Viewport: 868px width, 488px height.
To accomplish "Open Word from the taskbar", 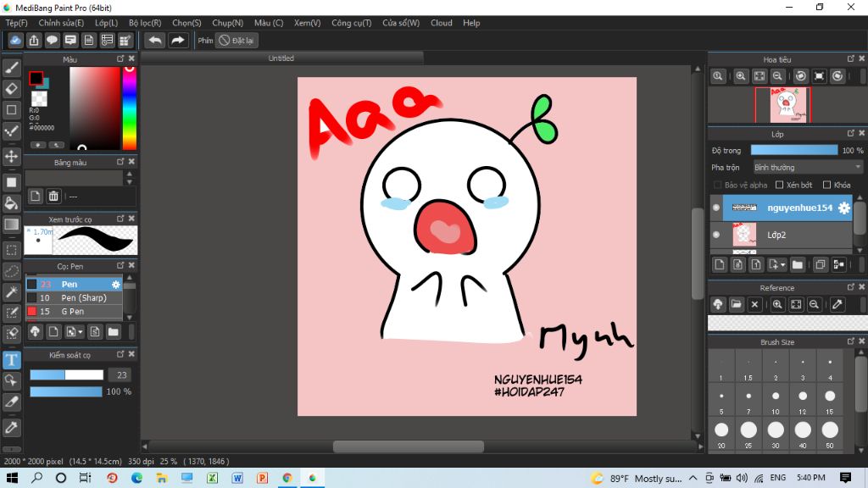I will pyautogui.click(x=237, y=478).
